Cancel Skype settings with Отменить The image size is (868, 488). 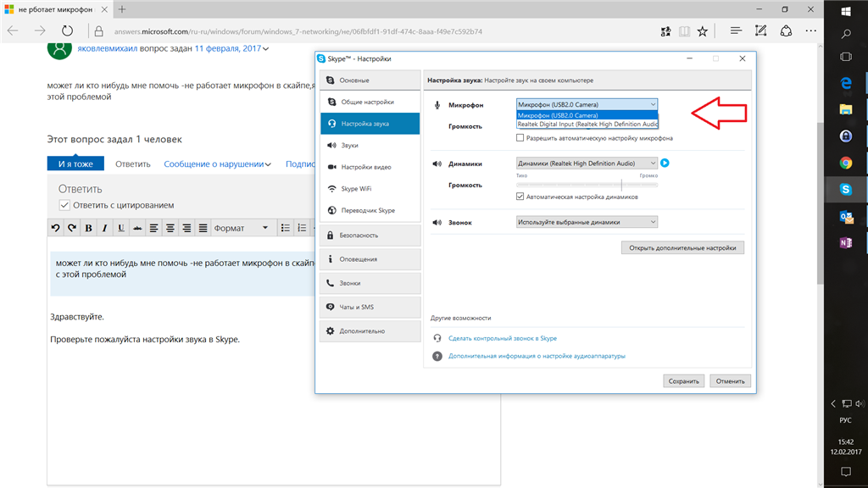(x=730, y=380)
